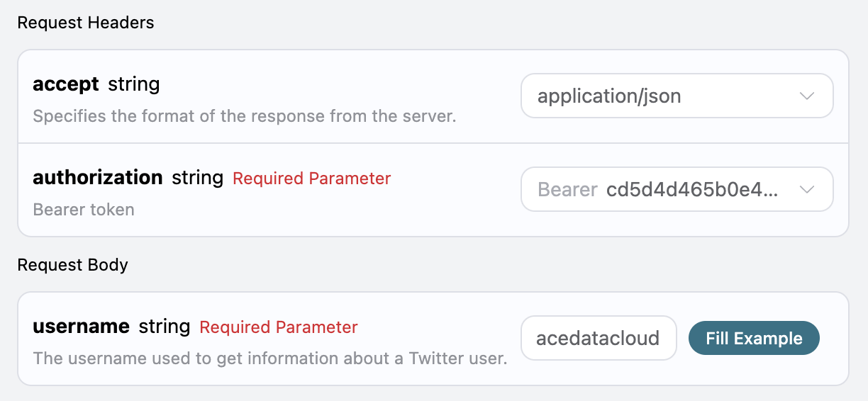Click the Request Headers section heading

[86, 23]
